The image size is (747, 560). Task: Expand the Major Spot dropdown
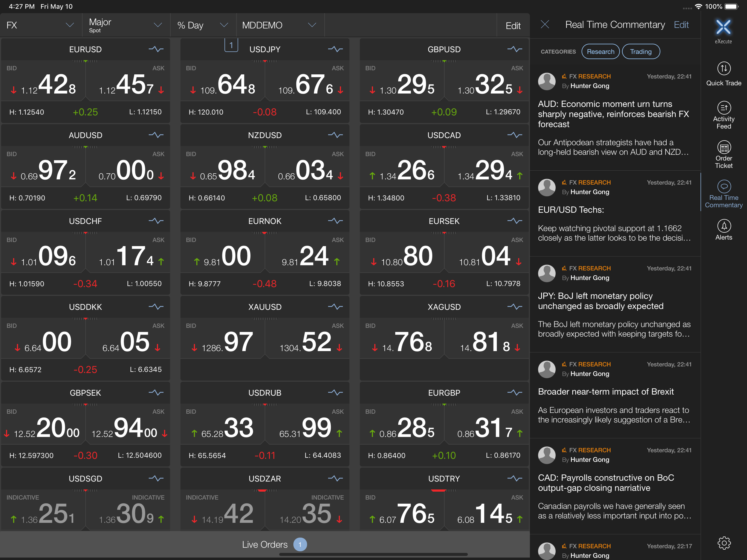(x=126, y=25)
